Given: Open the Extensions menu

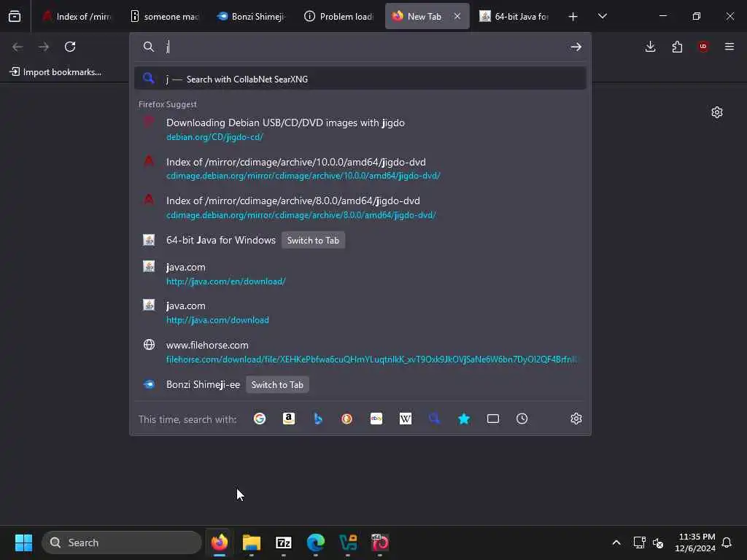Looking at the screenshot, I should [677, 47].
